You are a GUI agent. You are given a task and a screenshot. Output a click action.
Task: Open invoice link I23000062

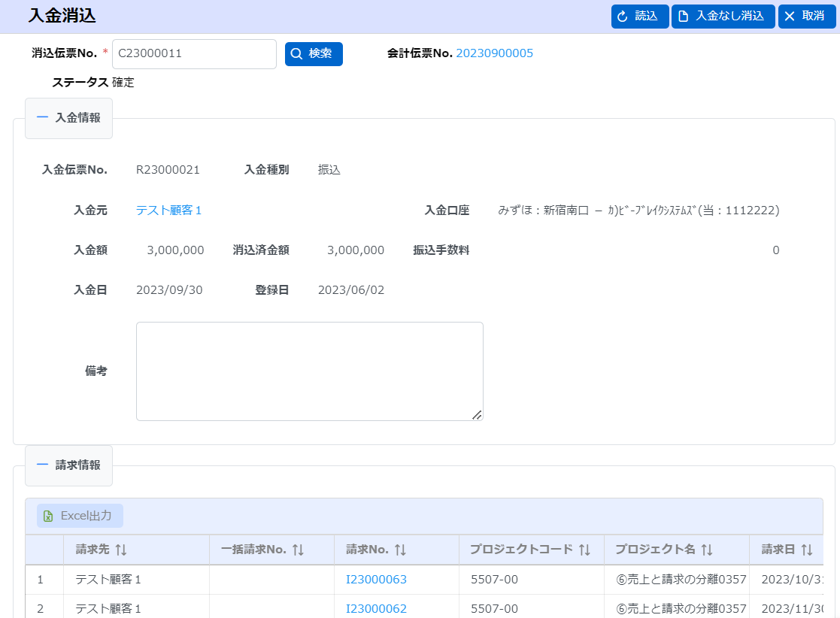376,609
